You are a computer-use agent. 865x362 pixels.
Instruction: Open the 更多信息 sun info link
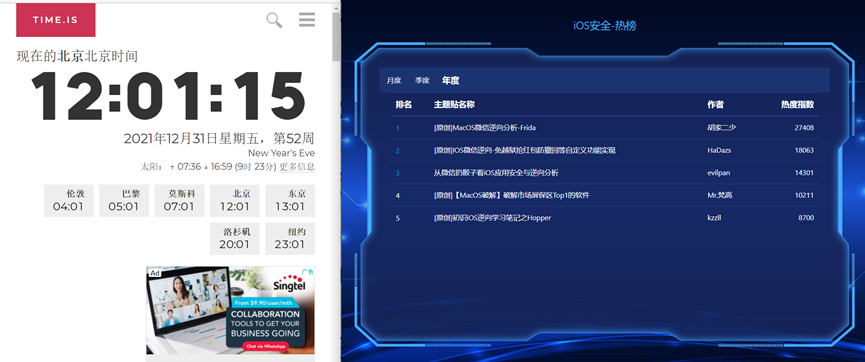point(297,167)
